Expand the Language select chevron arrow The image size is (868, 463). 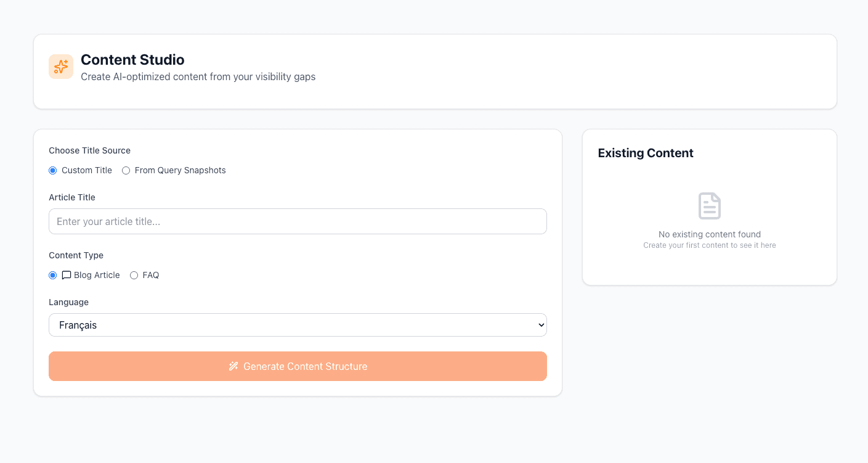[541, 325]
